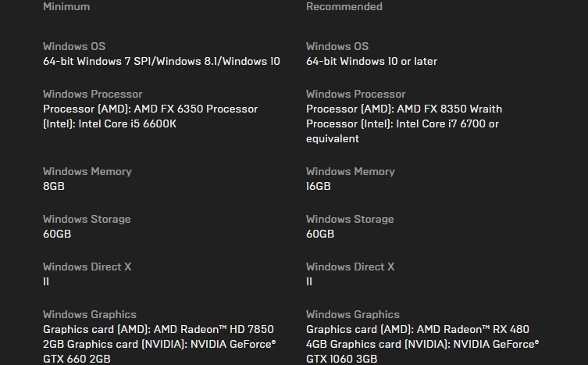The width and height of the screenshot is (588, 365).
Task: Click the Windows Direct X label under Recommended
Action: [x=350, y=267]
